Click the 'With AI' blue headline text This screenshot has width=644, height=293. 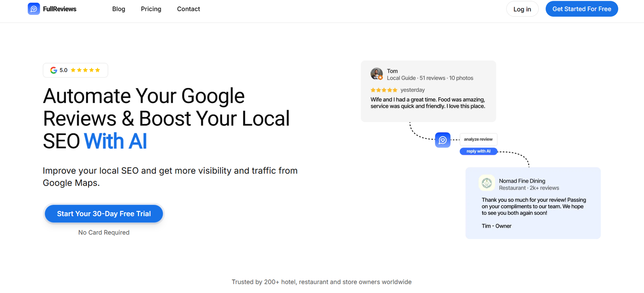(x=115, y=141)
